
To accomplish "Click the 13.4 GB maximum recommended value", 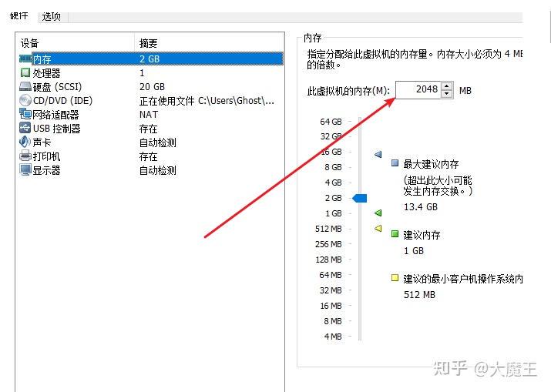I will tap(421, 207).
